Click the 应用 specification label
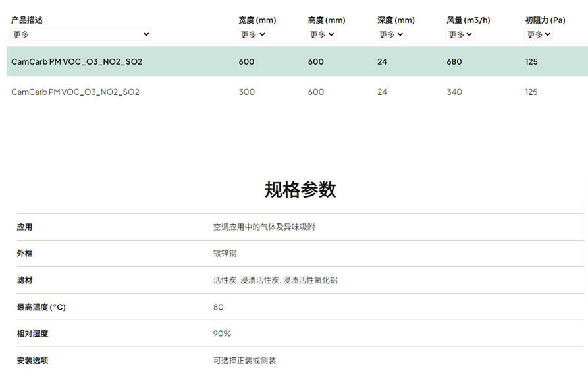 pos(24,227)
